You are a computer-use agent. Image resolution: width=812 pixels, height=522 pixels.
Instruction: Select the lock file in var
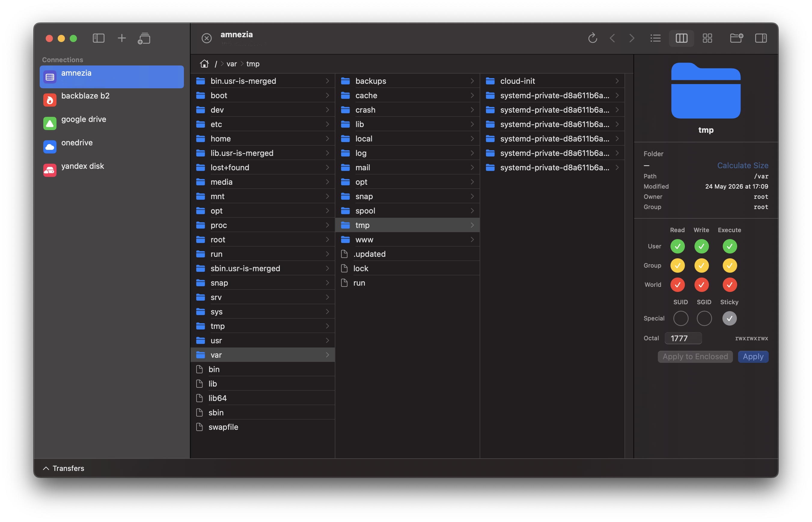408,269
